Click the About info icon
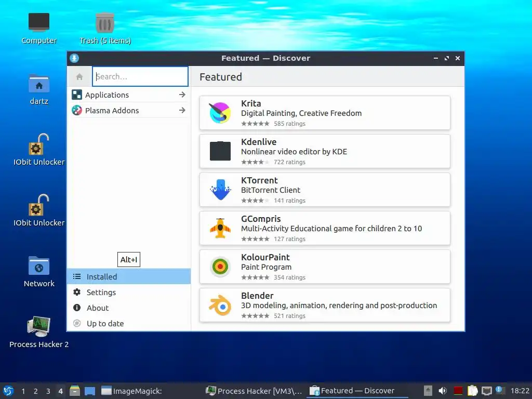Image resolution: width=532 pixels, height=399 pixels. click(77, 308)
